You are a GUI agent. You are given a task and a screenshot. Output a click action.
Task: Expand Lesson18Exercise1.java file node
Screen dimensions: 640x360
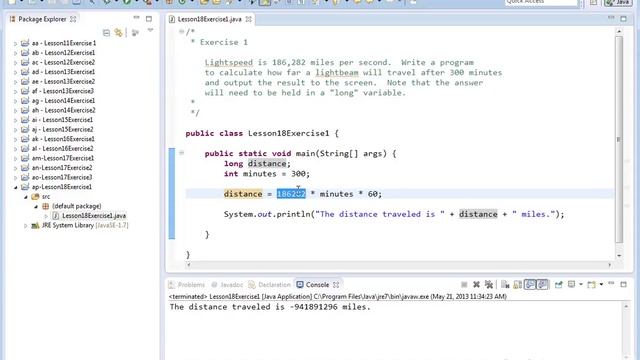click(x=46, y=216)
